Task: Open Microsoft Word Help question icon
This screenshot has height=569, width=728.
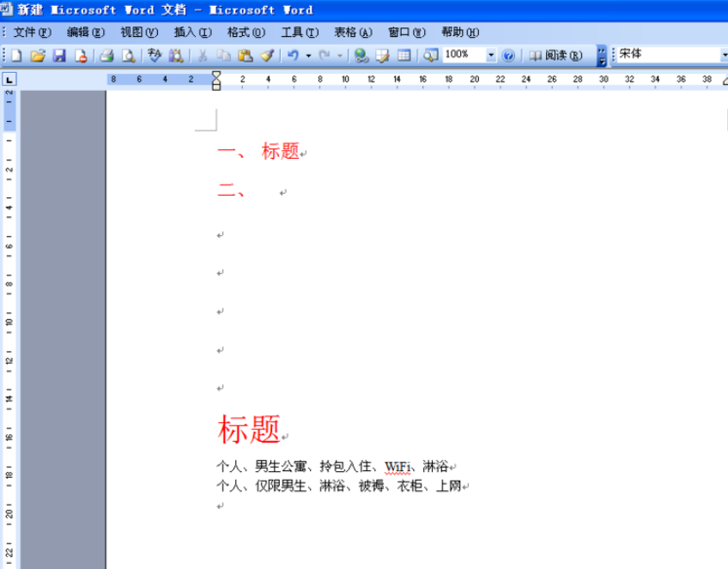Action: tap(508, 56)
